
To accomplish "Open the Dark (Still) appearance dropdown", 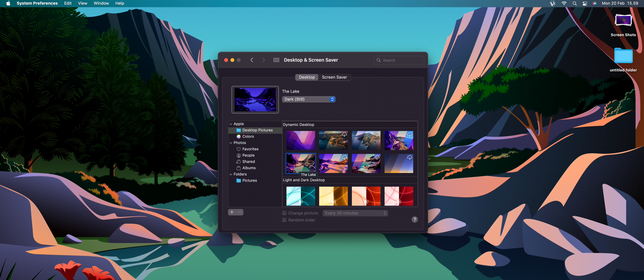I will coord(309,99).
